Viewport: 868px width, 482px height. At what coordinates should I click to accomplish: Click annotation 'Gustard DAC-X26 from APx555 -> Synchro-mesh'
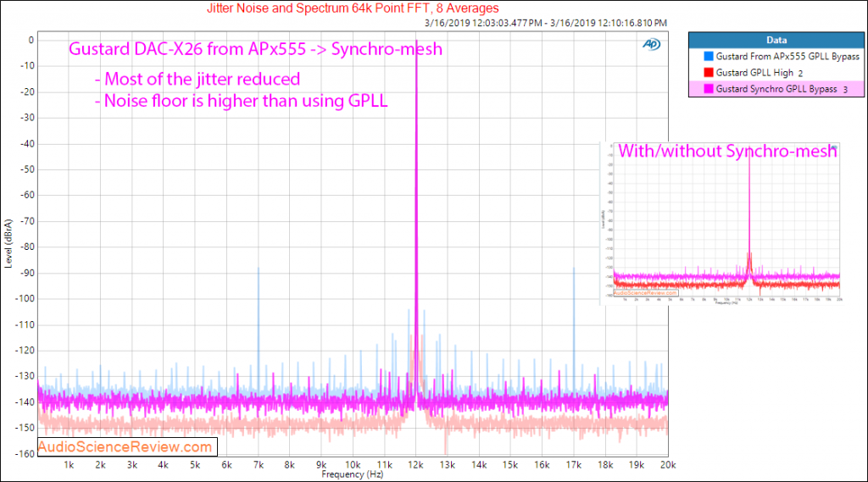click(x=255, y=49)
